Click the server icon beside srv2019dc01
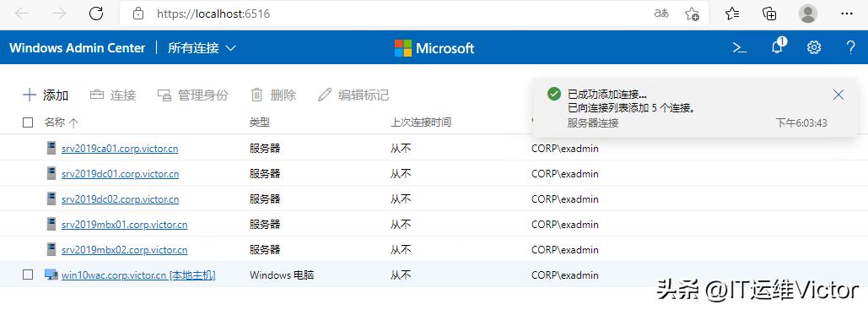The width and height of the screenshot is (868, 310). coord(51,173)
